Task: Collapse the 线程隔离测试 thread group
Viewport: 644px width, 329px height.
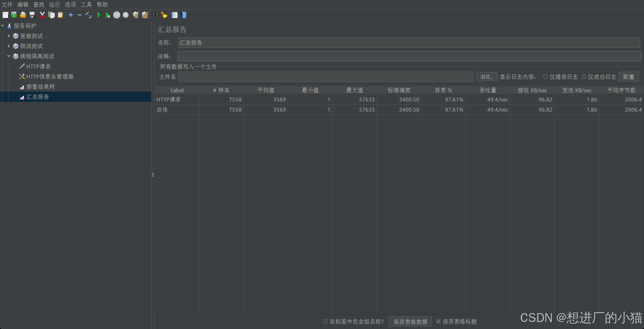Action: click(9, 56)
